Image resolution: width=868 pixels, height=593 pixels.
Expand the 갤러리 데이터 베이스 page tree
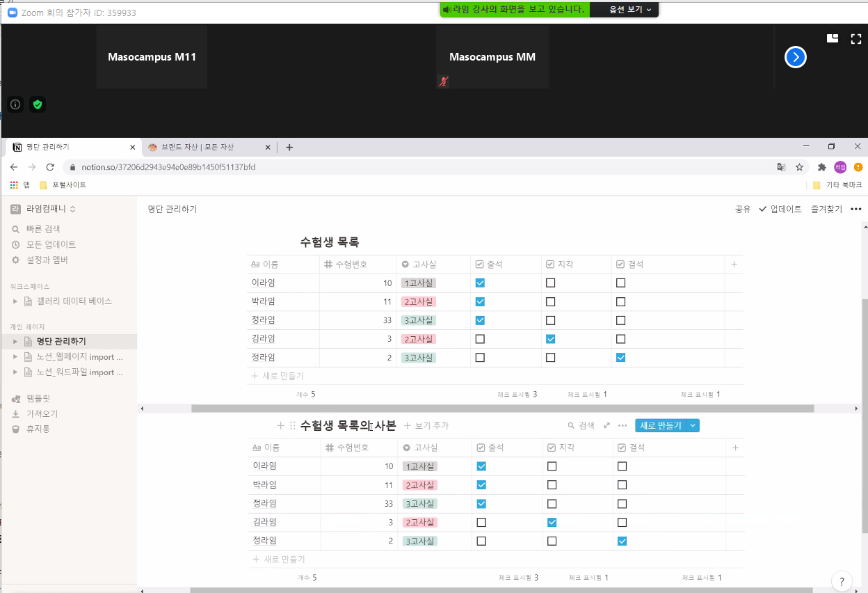click(15, 301)
